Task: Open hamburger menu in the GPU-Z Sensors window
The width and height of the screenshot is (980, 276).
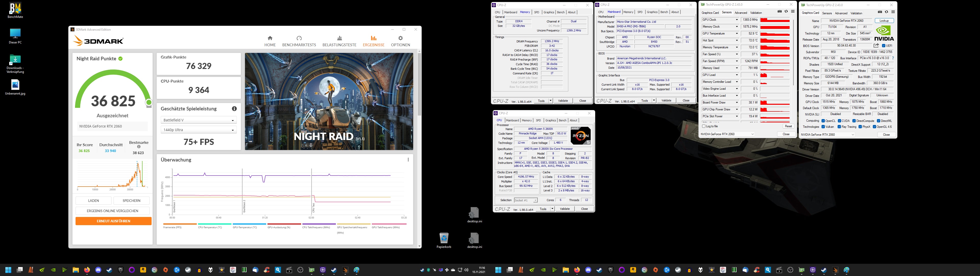Action: click(x=793, y=12)
